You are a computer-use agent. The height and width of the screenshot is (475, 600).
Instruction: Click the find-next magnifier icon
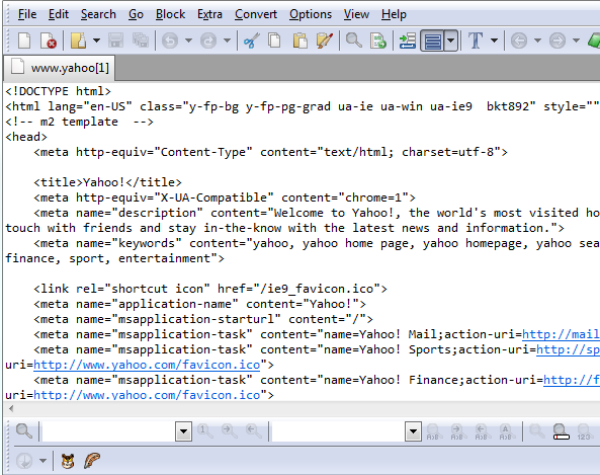coord(229,431)
